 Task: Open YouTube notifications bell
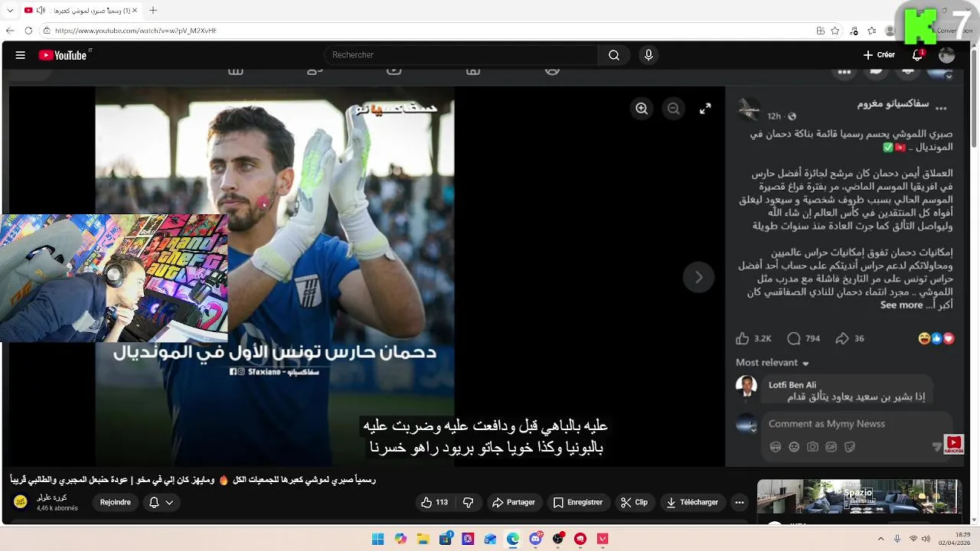click(x=917, y=55)
